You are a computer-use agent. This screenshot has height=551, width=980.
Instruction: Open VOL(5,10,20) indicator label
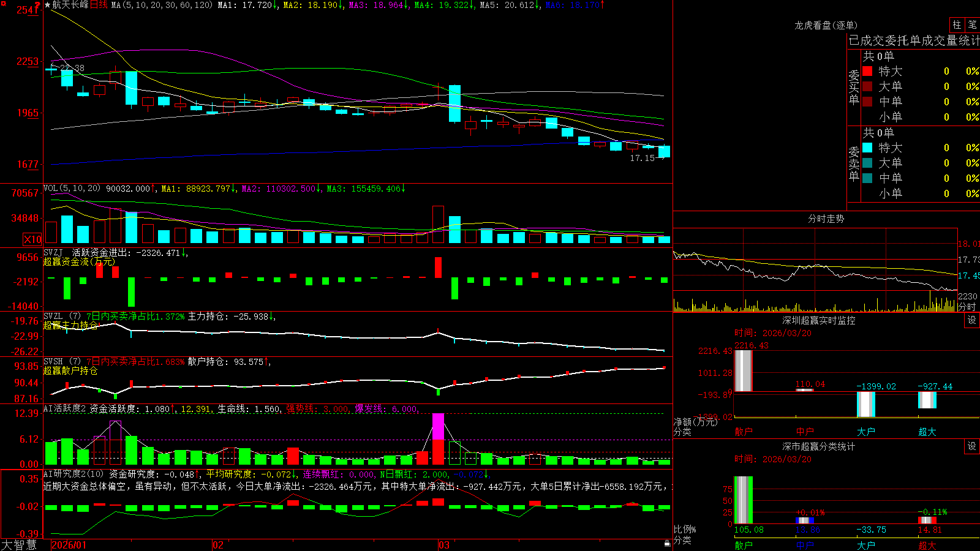pyautogui.click(x=72, y=189)
